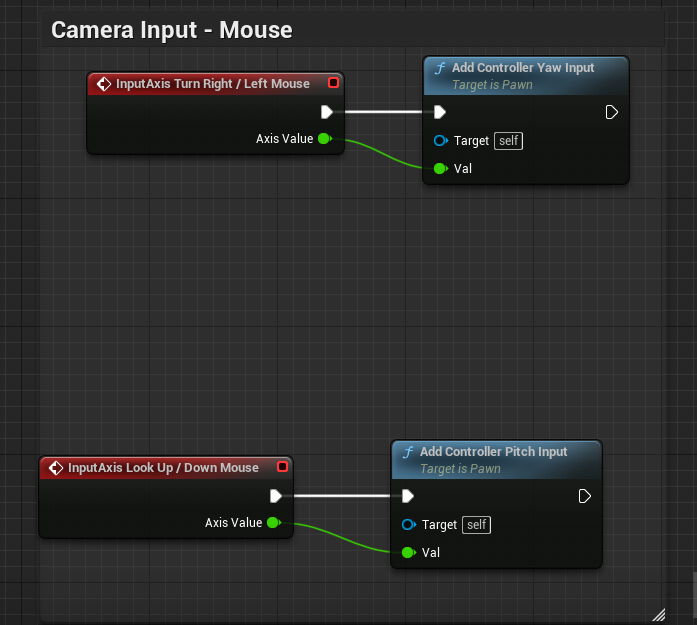The height and width of the screenshot is (625, 697).
Task: Select the Camera Input - Mouse comment title
Action: (x=172, y=30)
